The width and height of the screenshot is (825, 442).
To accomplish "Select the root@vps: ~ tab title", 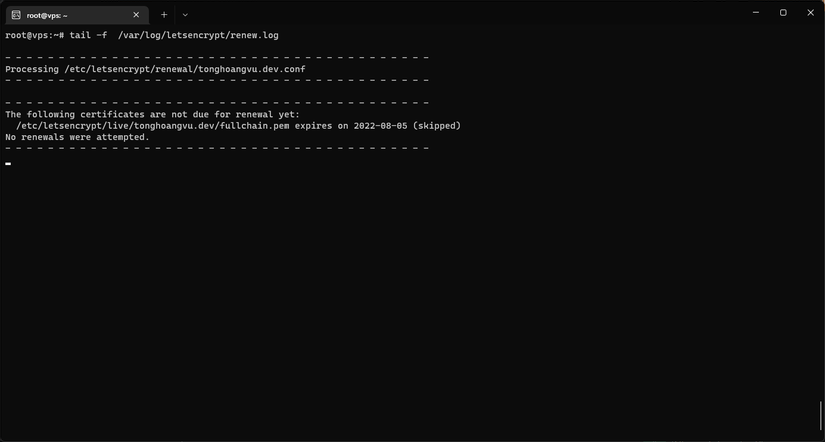I will [47, 15].
